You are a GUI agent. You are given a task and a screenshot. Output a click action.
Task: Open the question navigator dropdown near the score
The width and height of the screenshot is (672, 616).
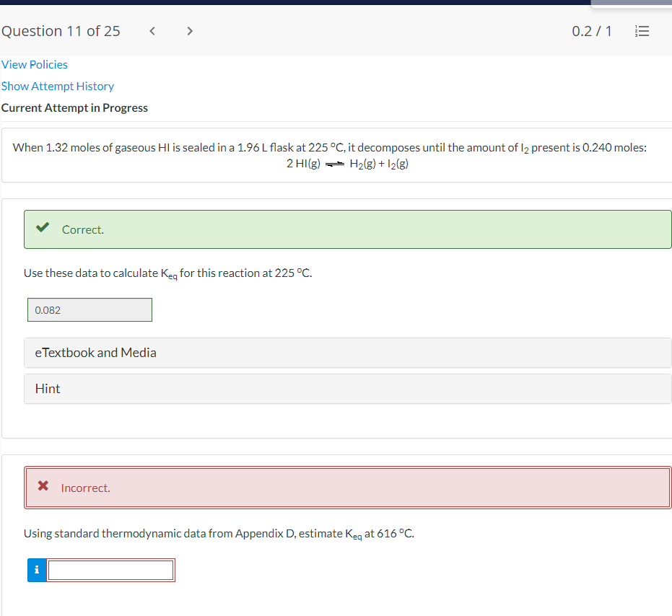tap(642, 31)
